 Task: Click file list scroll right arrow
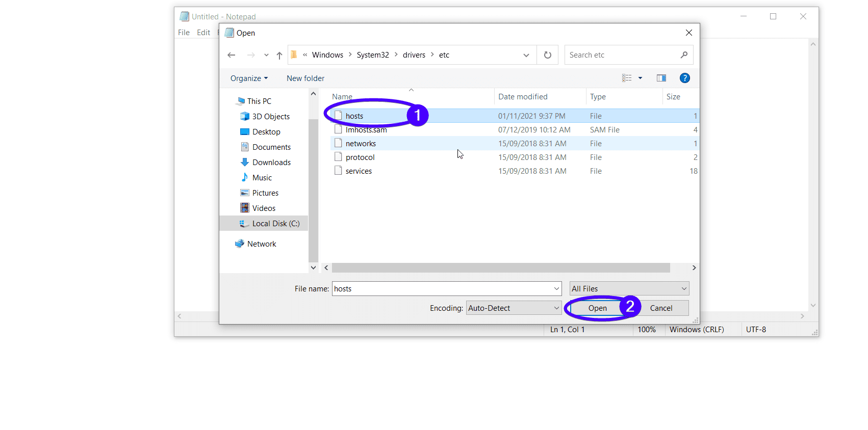tap(694, 268)
